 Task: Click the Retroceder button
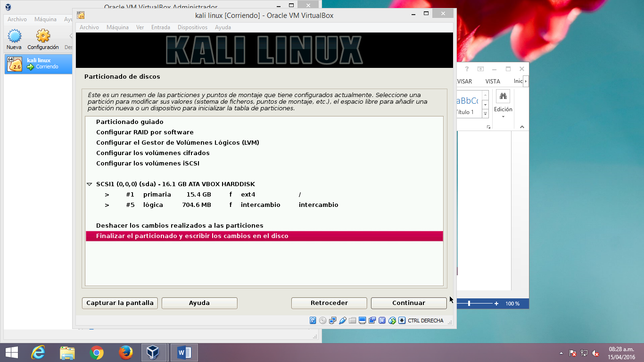(329, 303)
